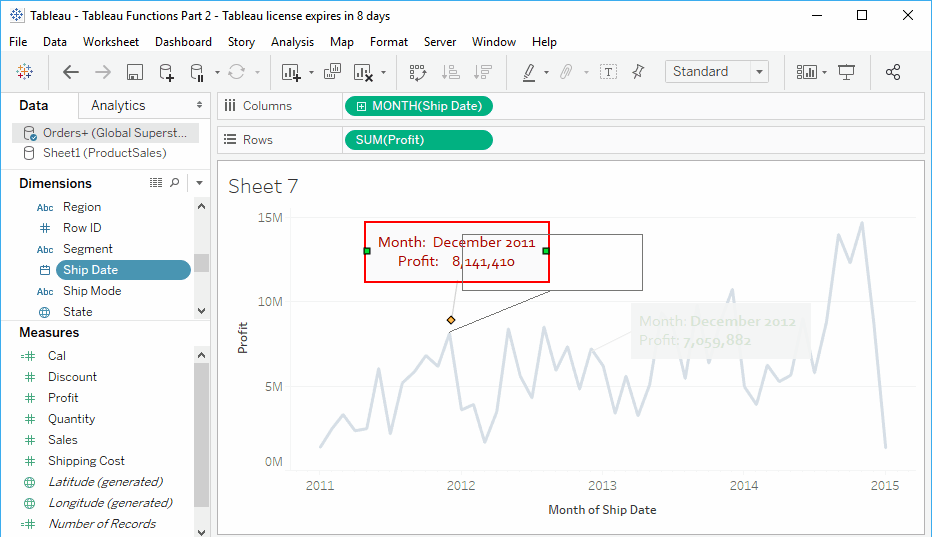
Task: Expand the MONTH(Ship Date) pill plus sign
Action: coord(361,106)
